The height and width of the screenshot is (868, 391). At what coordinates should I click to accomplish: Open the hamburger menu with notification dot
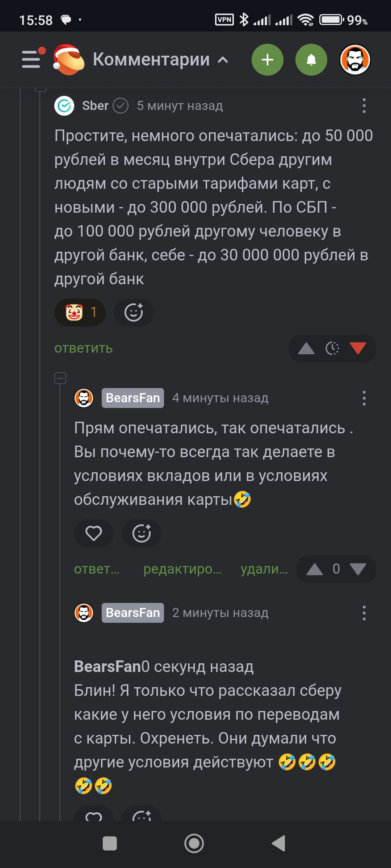coord(32,59)
